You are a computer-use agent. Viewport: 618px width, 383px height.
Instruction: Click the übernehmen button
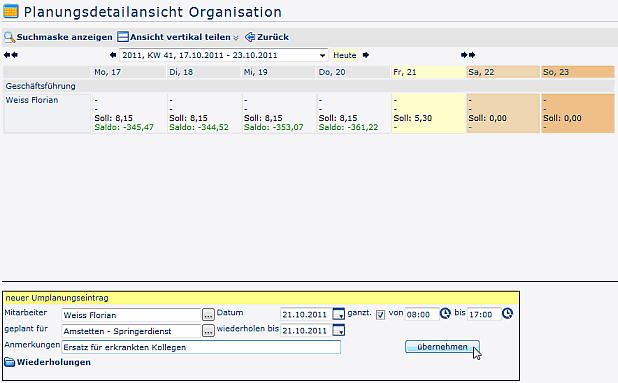[x=442, y=347]
